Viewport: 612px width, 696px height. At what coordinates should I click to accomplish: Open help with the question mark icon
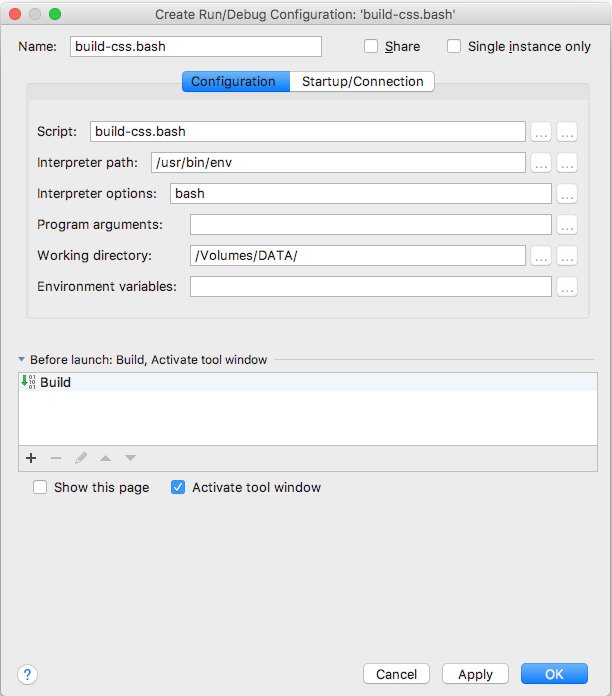point(28,675)
